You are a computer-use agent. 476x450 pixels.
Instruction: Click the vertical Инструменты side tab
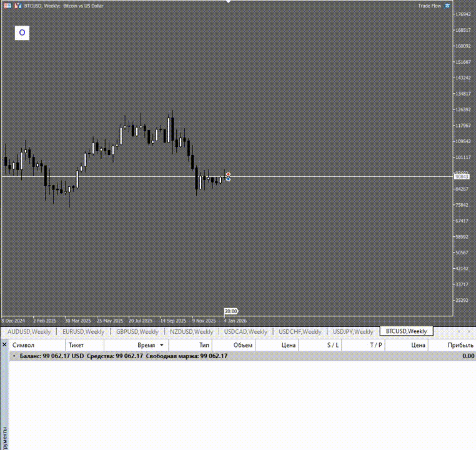(4, 437)
